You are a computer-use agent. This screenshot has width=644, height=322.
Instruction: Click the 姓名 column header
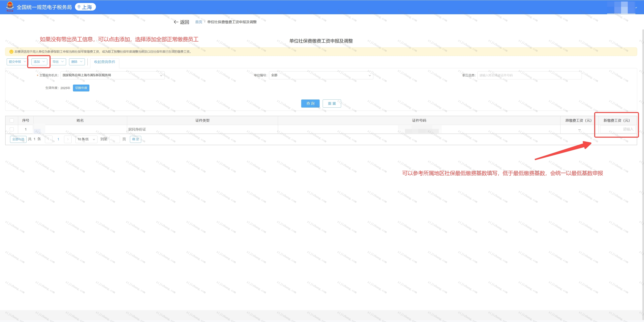tap(80, 120)
